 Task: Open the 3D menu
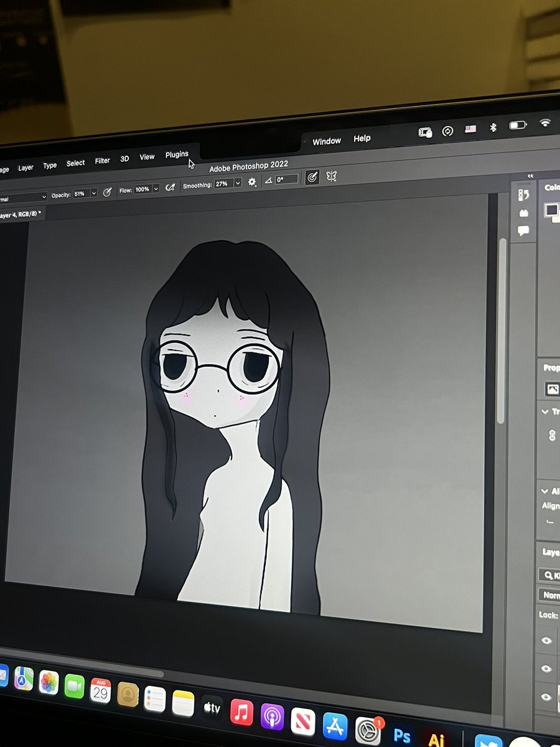pyautogui.click(x=124, y=159)
